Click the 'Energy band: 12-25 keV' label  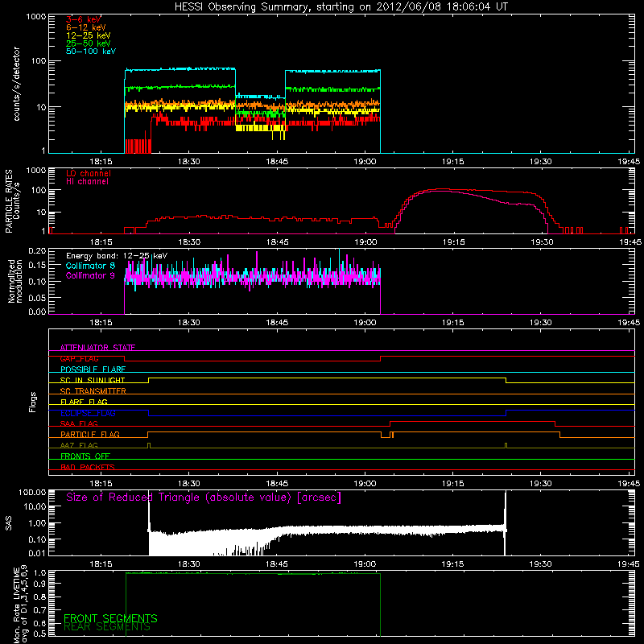[x=117, y=256]
